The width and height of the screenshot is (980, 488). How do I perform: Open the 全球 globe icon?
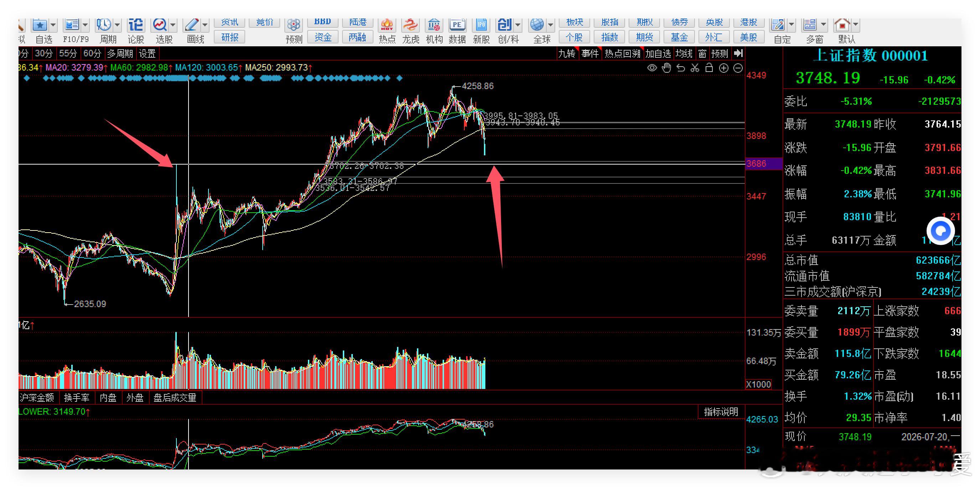537,26
